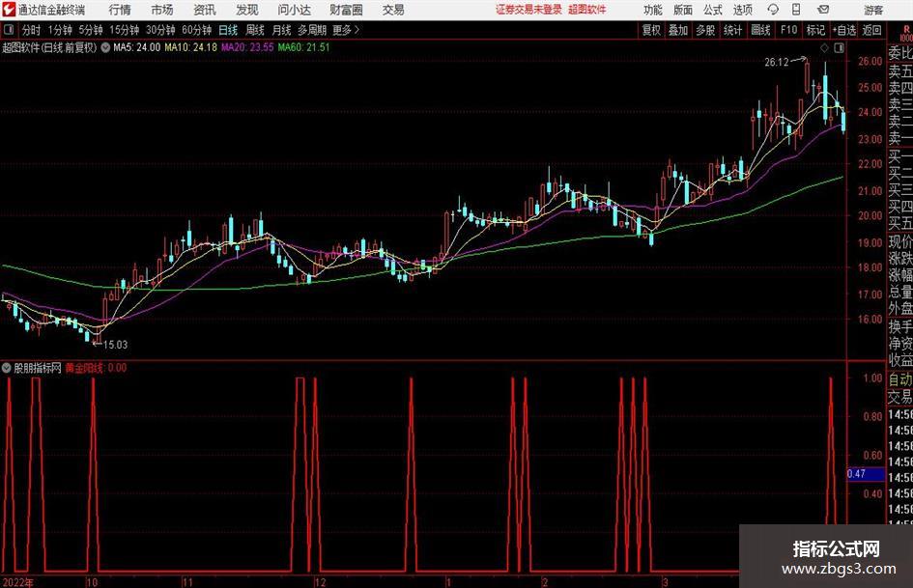This screenshot has width=913, height=588.
Task: Open the 多周期 multi-period view
Action: (312, 30)
